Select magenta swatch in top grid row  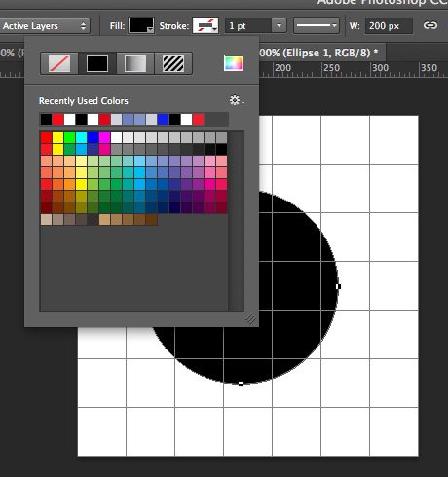coord(104,137)
